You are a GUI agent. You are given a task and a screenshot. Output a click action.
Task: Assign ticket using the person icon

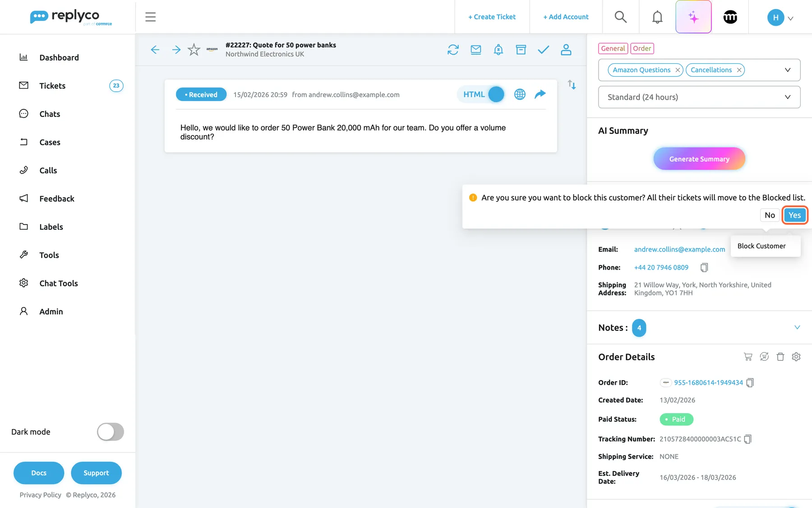(566, 50)
